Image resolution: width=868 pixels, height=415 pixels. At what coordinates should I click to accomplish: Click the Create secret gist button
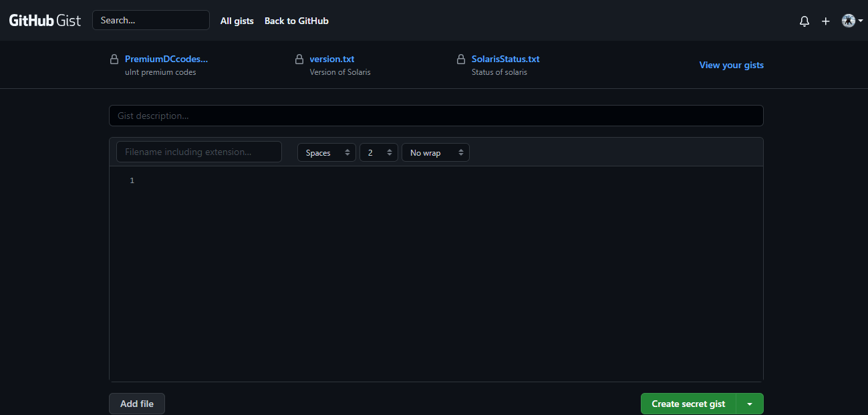point(688,404)
